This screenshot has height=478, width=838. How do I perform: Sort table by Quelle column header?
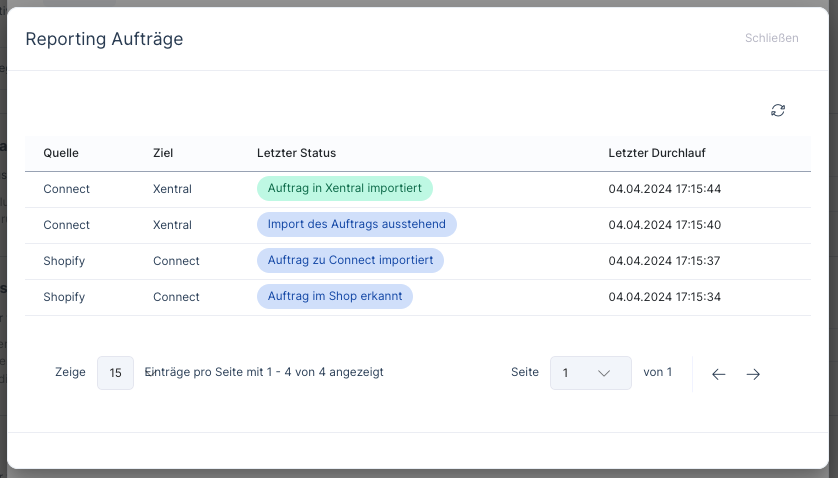[61, 153]
